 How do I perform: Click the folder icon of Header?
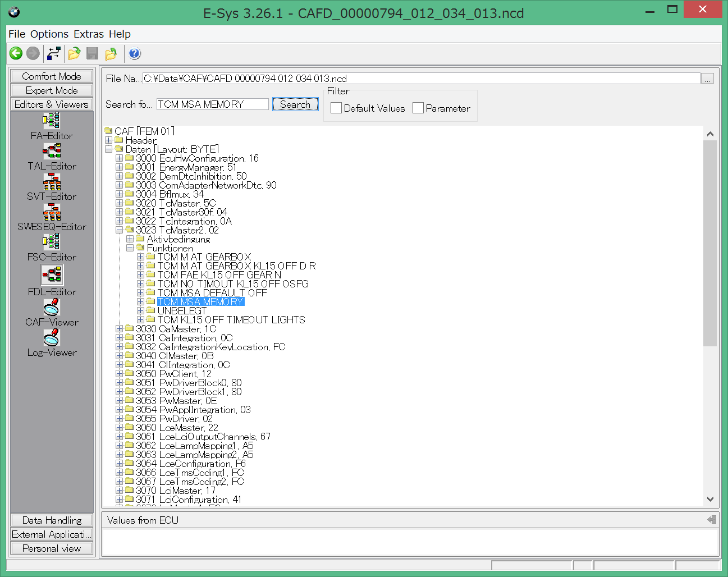tap(118, 140)
